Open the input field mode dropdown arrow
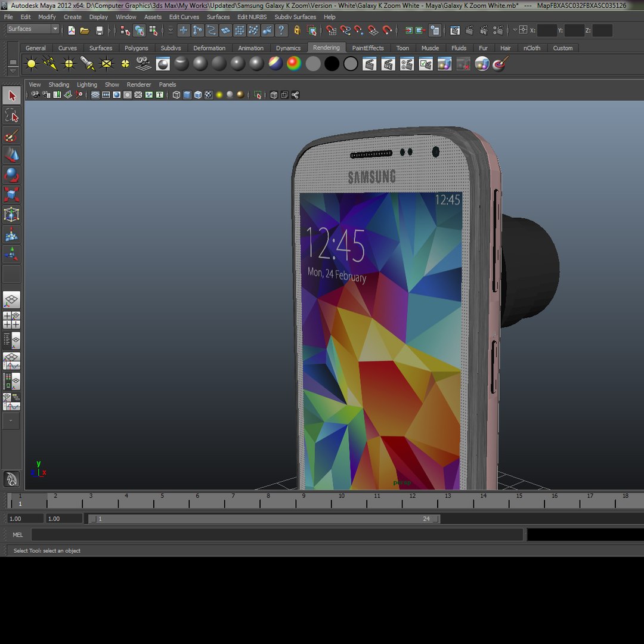644x644 pixels. [x=515, y=30]
